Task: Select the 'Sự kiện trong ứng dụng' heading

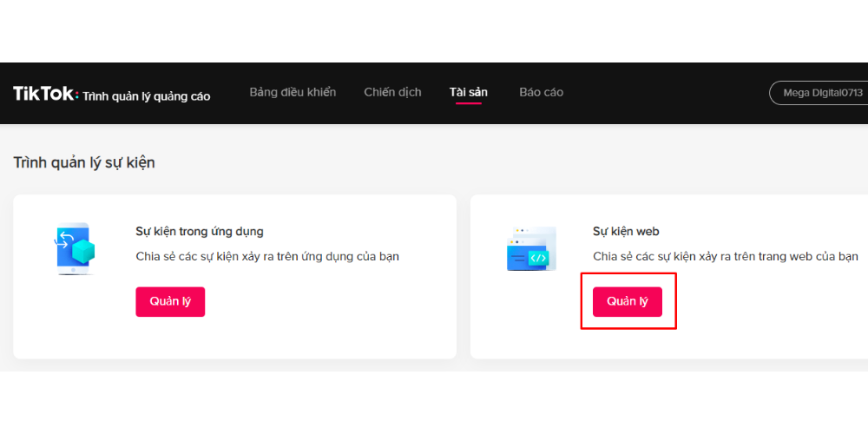Action: coord(200,232)
